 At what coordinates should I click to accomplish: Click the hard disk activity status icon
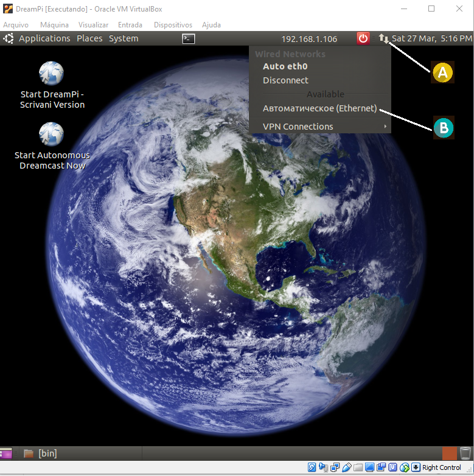pos(312,467)
